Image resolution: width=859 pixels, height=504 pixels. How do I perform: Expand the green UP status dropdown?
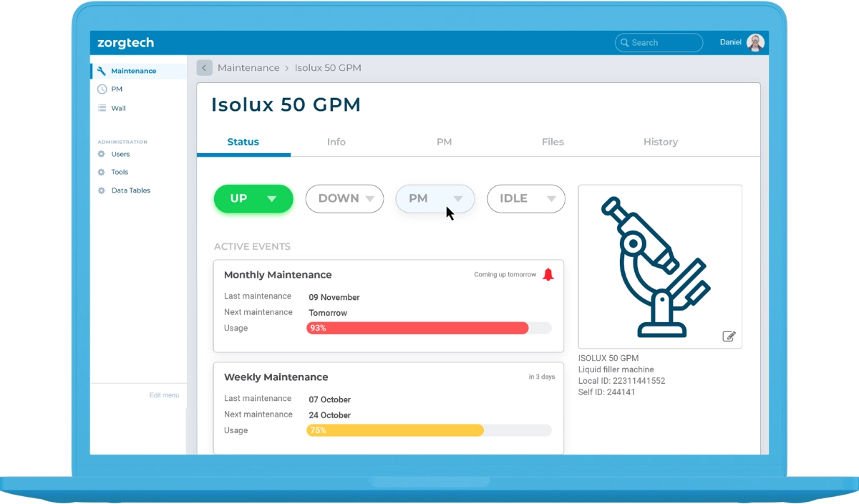[253, 198]
